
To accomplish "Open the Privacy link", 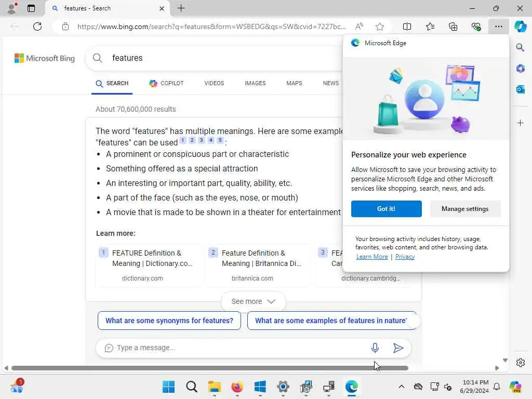I will 405,257.
